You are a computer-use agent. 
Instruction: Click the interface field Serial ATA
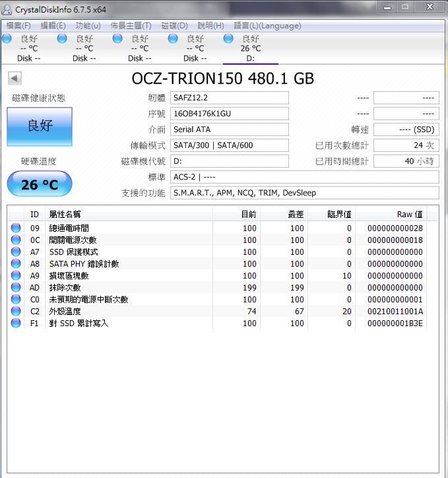(x=230, y=129)
